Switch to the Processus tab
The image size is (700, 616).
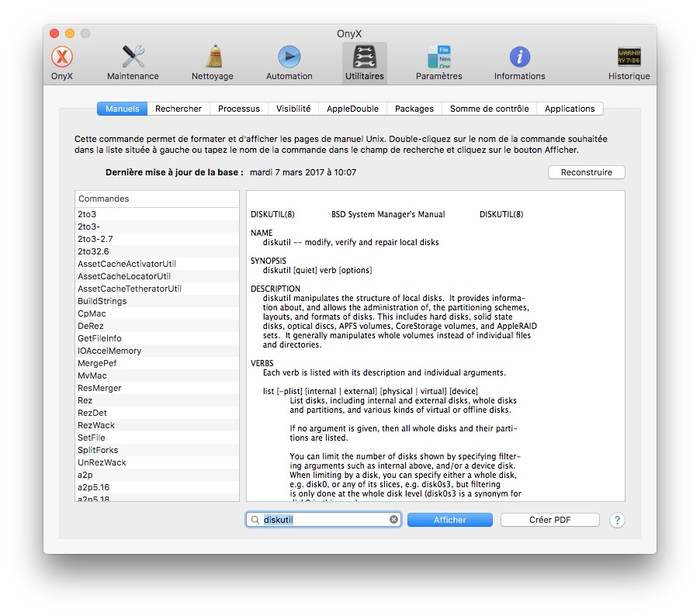point(239,109)
